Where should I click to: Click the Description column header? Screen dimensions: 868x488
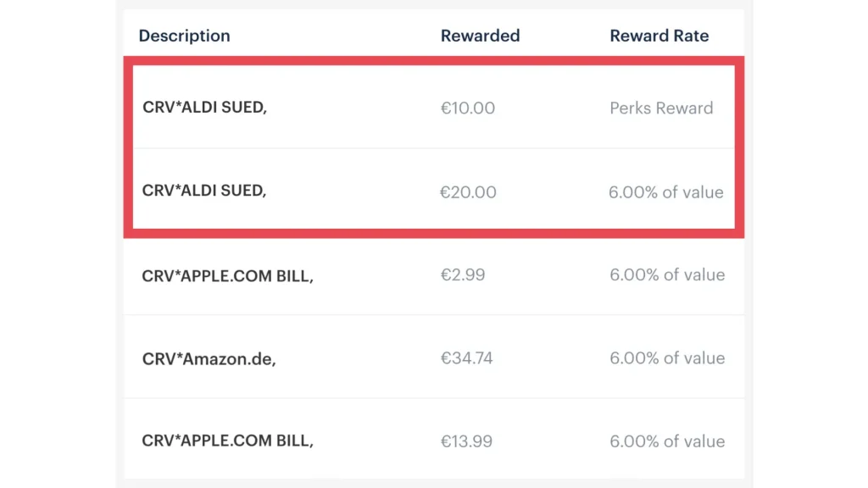184,36
